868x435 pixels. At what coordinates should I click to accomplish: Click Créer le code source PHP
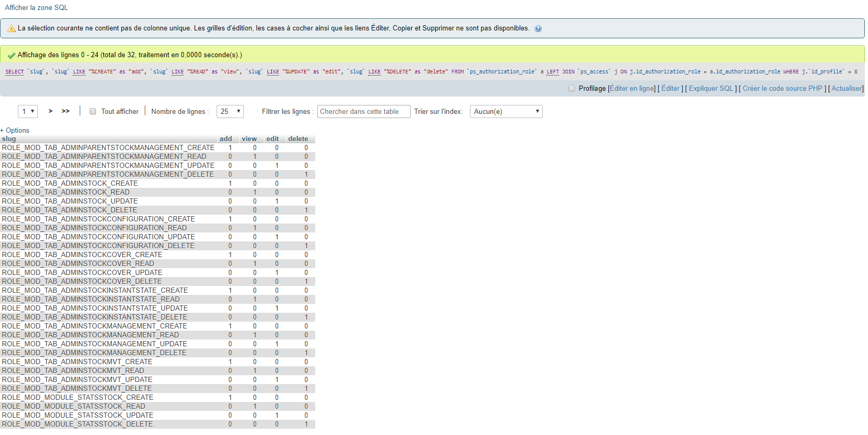pyautogui.click(x=783, y=88)
